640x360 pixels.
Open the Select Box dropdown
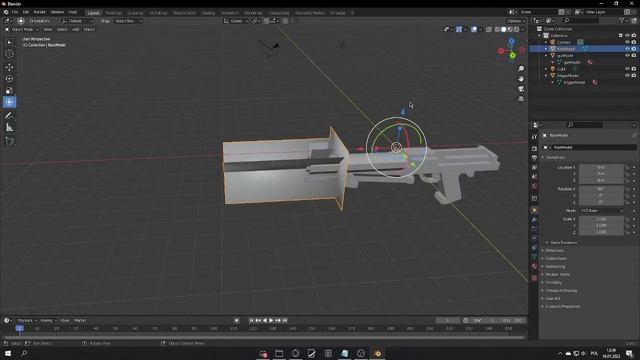click(x=128, y=21)
